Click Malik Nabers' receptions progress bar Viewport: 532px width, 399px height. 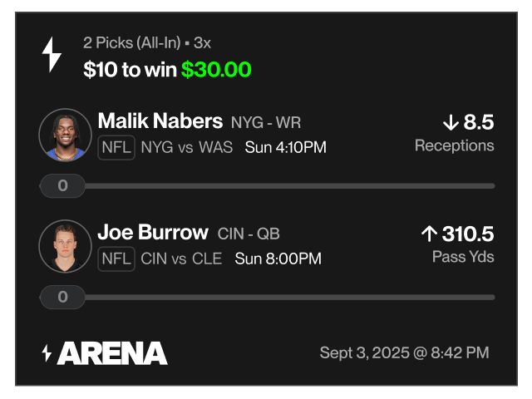tap(291, 186)
